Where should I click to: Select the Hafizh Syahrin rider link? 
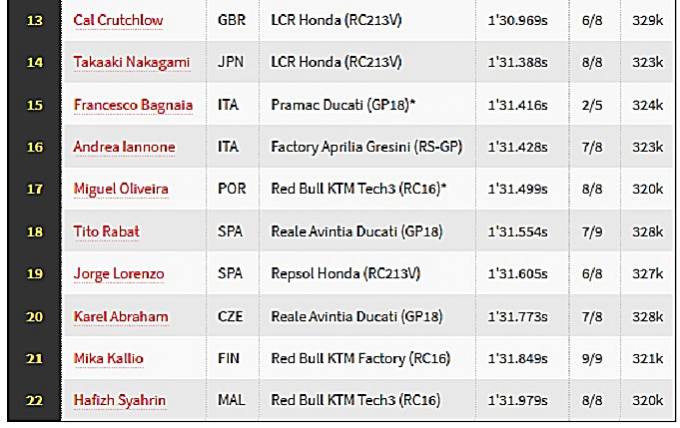(120, 401)
